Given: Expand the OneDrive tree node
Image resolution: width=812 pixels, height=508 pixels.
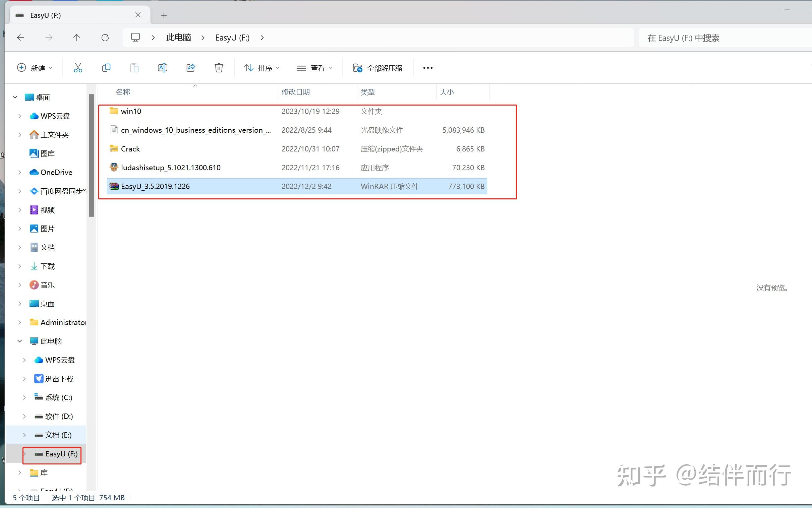Looking at the screenshot, I should point(19,172).
